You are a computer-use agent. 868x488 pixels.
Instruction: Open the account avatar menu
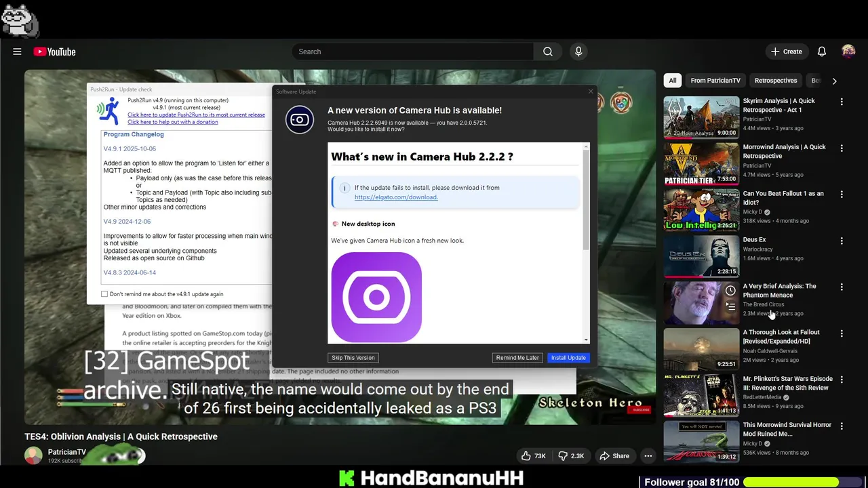click(x=848, y=52)
